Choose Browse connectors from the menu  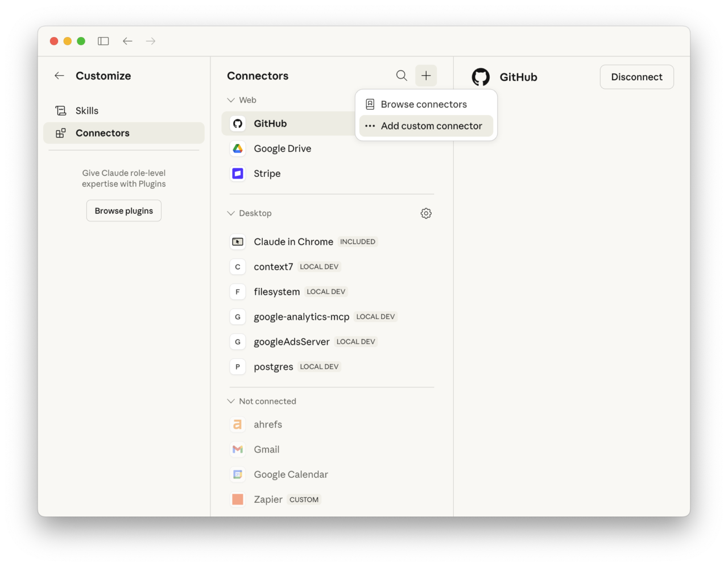point(424,105)
